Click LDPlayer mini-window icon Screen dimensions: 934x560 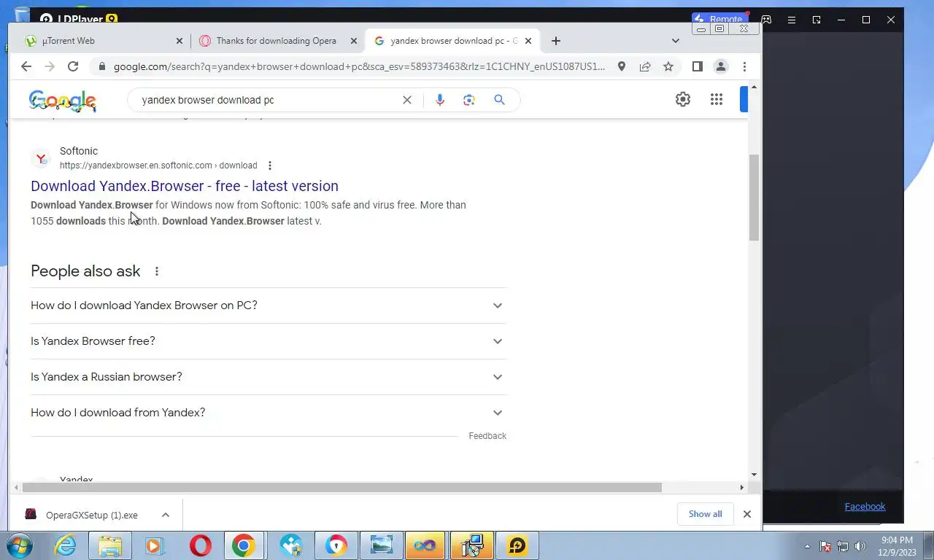click(x=817, y=20)
